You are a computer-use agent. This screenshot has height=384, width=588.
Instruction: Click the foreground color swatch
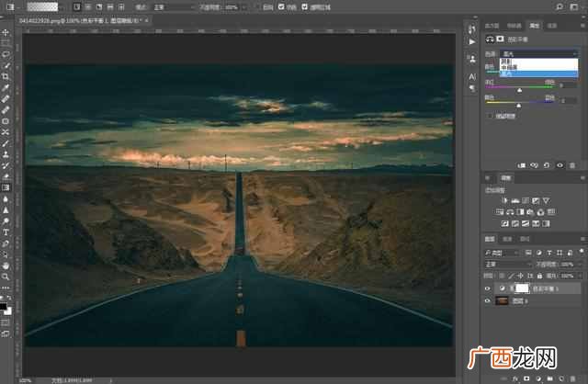pos(4,307)
